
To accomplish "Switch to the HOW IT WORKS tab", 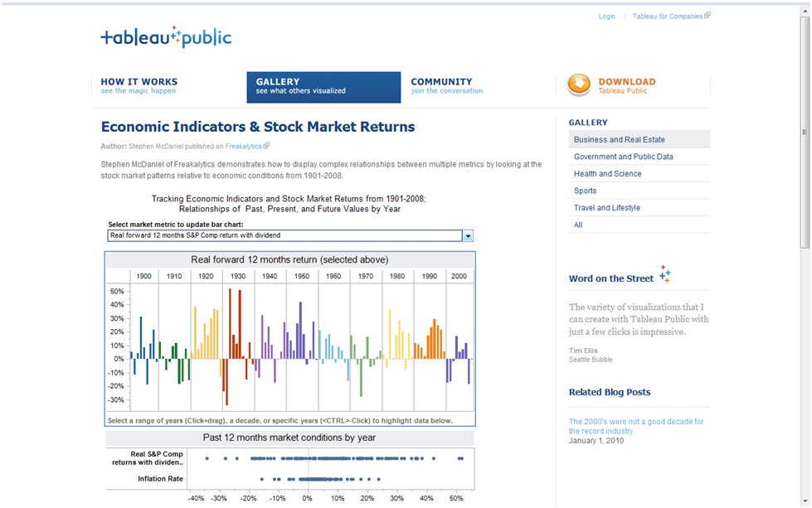I will (x=138, y=85).
